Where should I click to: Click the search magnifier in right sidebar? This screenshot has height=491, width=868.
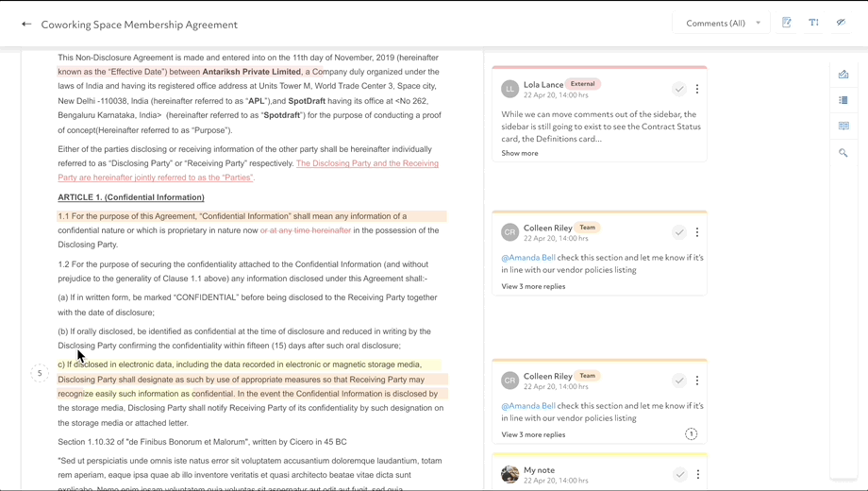click(843, 153)
